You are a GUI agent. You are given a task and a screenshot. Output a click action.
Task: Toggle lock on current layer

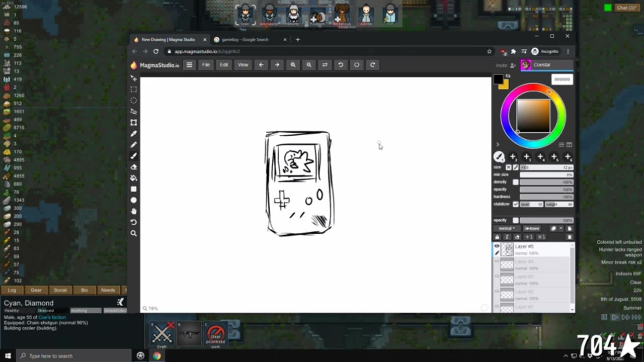(497, 237)
